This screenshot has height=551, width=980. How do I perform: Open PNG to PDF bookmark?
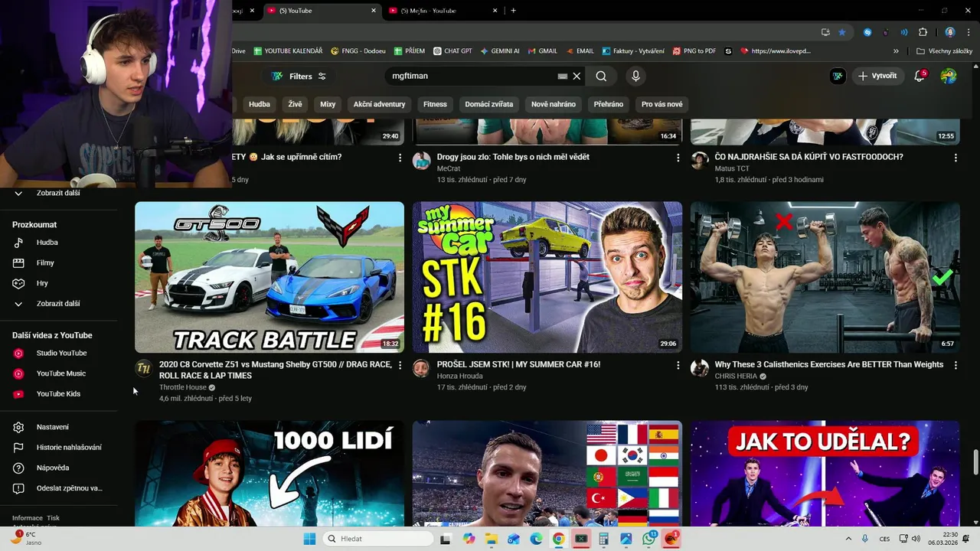tap(694, 51)
